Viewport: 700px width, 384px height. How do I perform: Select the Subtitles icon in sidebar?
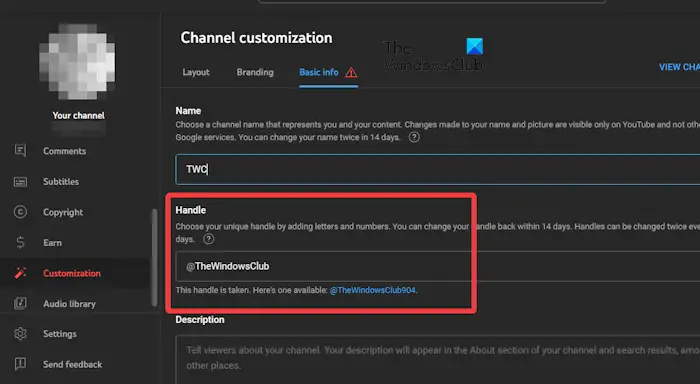(x=20, y=182)
